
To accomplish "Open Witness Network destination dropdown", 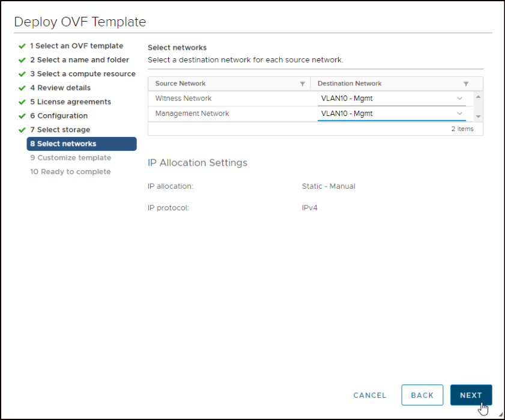I will [392, 99].
